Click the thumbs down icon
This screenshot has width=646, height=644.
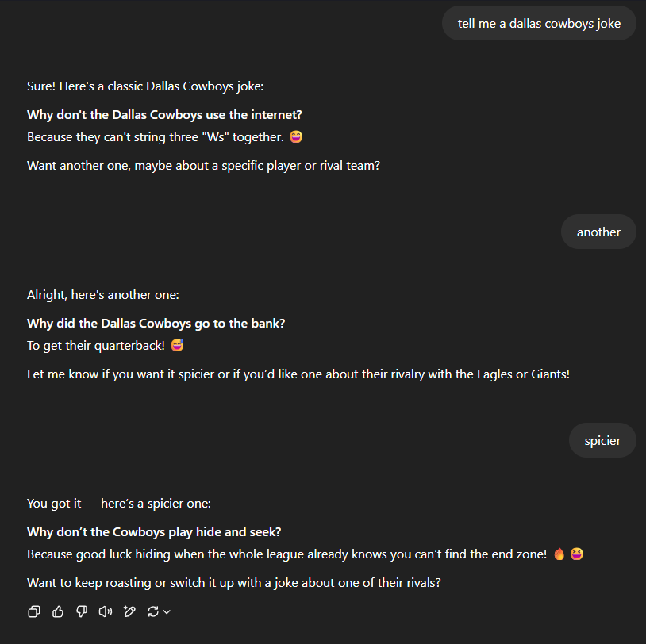[81, 611]
